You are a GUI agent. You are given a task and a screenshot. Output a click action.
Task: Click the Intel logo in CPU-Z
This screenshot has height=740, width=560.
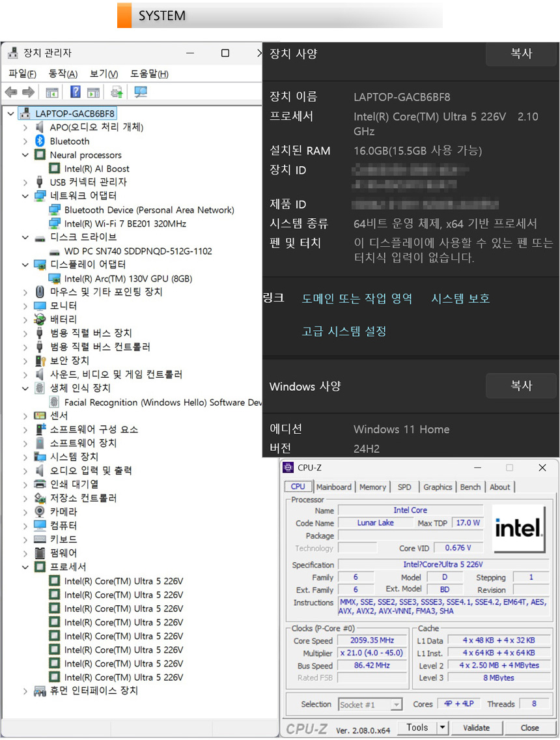click(518, 529)
